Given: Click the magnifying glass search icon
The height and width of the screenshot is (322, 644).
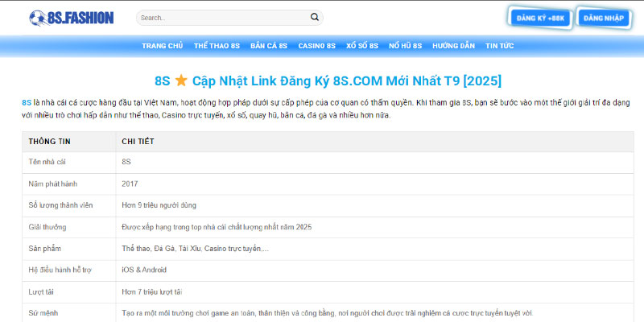Looking at the screenshot, I should point(314,17).
